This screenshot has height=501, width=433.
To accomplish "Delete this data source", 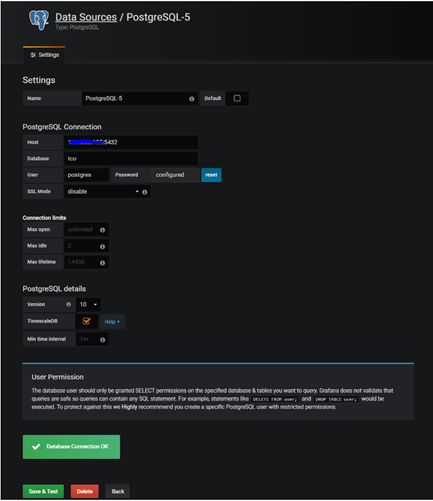I will click(x=85, y=491).
